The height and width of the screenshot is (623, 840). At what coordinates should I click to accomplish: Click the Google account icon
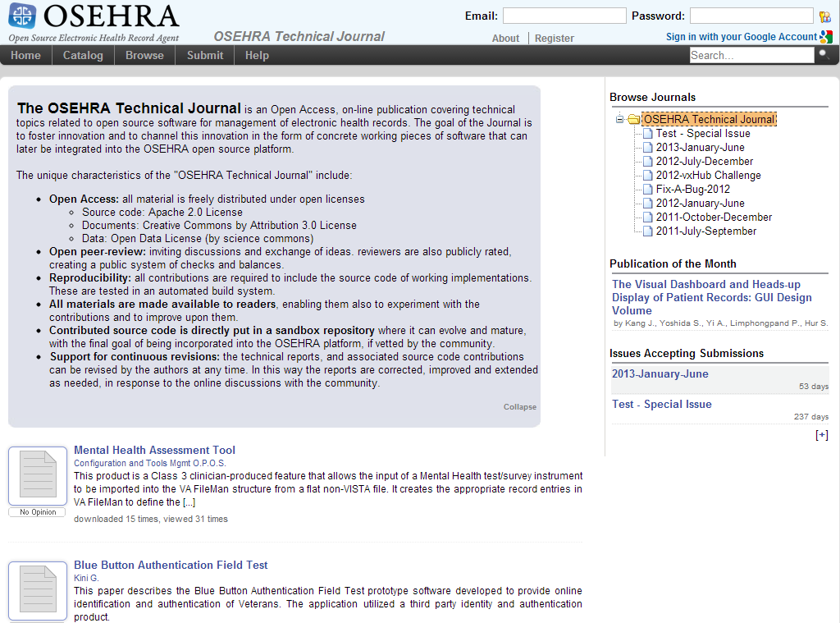point(825,37)
